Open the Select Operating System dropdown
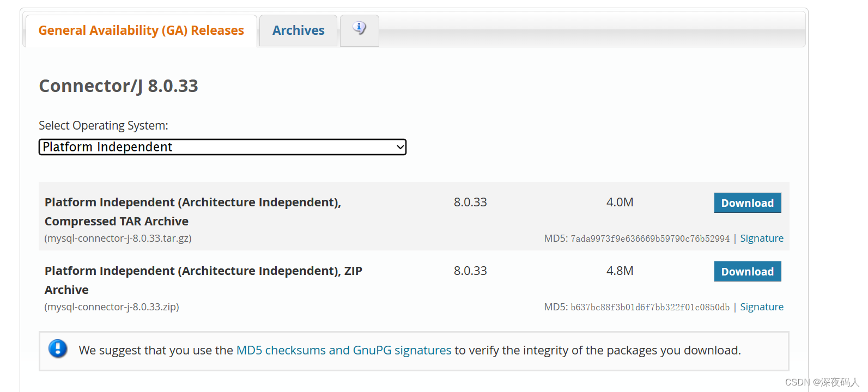868x392 pixels. [x=222, y=147]
